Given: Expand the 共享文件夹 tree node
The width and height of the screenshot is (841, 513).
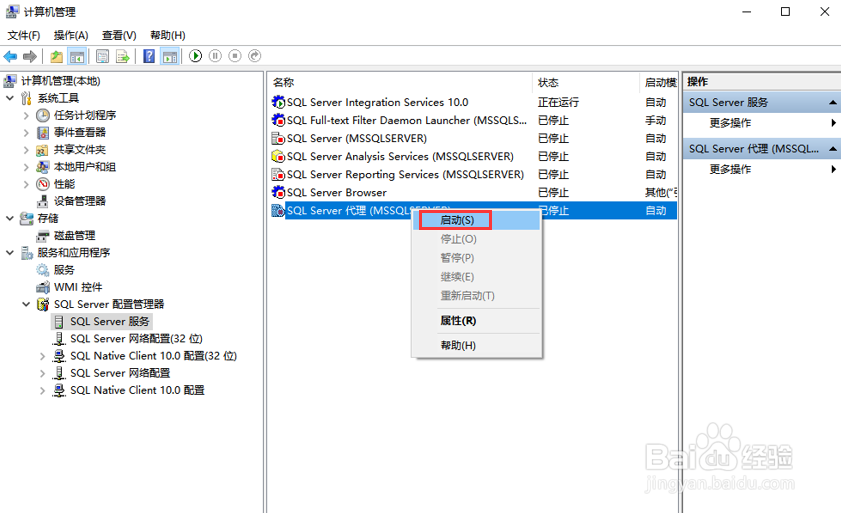Looking at the screenshot, I should pyautogui.click(x=26, y=150).
